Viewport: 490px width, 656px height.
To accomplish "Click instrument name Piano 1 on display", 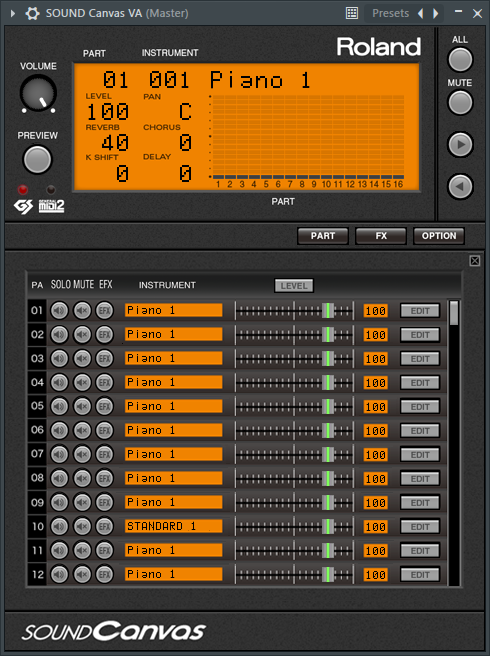I will (x=259, y=80).
